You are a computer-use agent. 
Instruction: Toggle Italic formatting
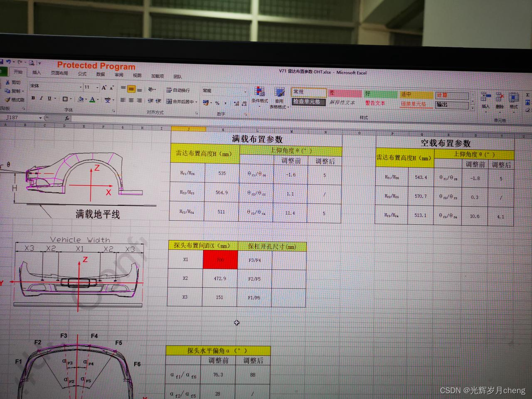click(41, 98)
